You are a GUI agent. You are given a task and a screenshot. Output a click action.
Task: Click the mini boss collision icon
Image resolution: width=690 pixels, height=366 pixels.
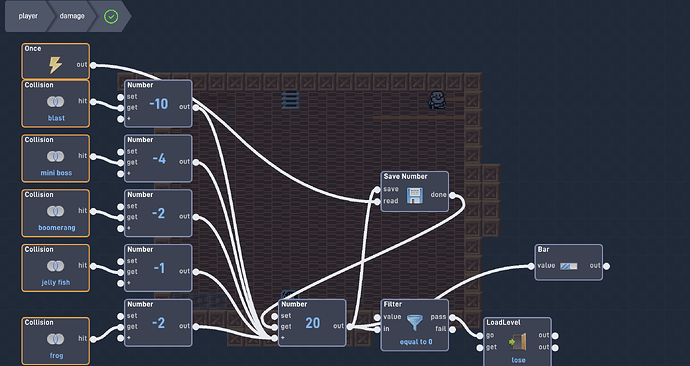(55, 157)
